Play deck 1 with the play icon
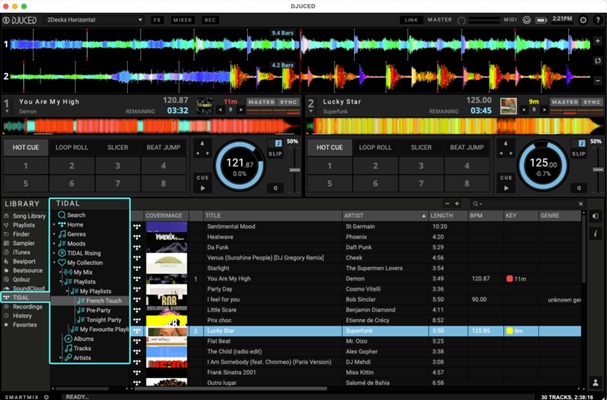Screen dimensions: 607x400 [202, 188]
